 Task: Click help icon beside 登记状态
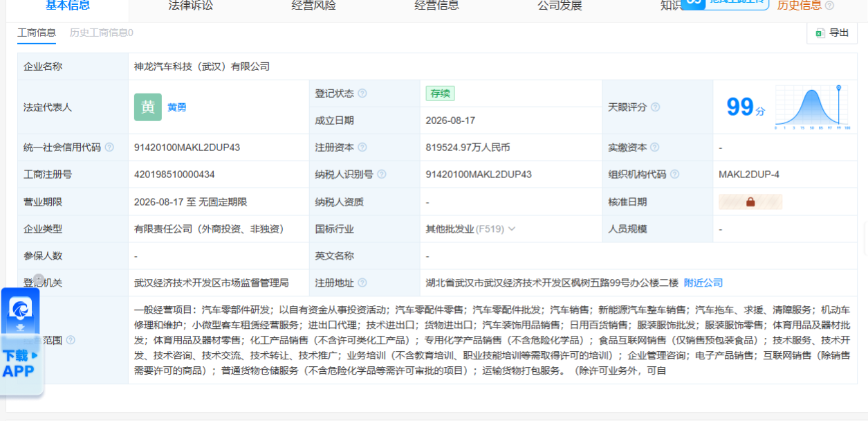click(362, 93)
